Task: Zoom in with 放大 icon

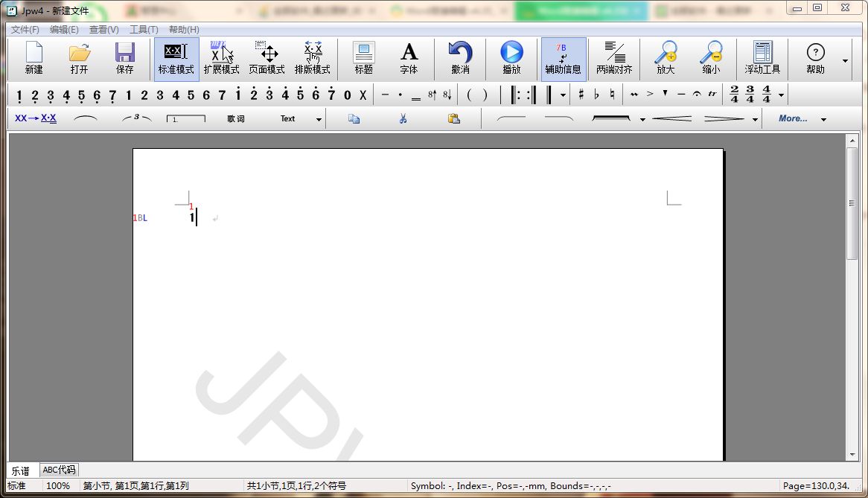Action: pyautogui.click(x=666, y=58)
